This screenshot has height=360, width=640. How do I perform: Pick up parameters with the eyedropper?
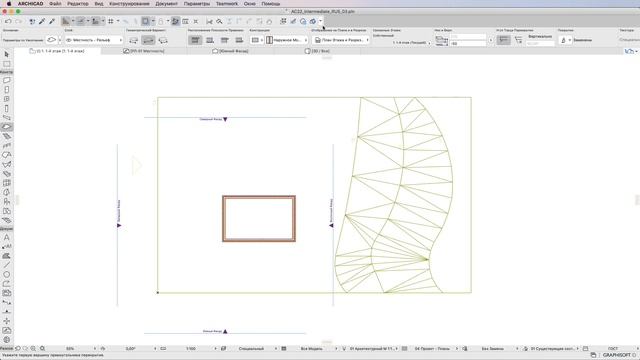pos(42,21)
